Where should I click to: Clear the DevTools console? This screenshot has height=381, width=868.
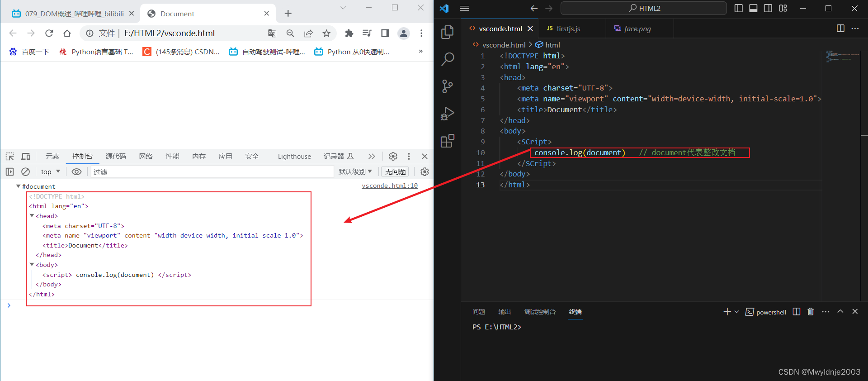click(26, 171)
